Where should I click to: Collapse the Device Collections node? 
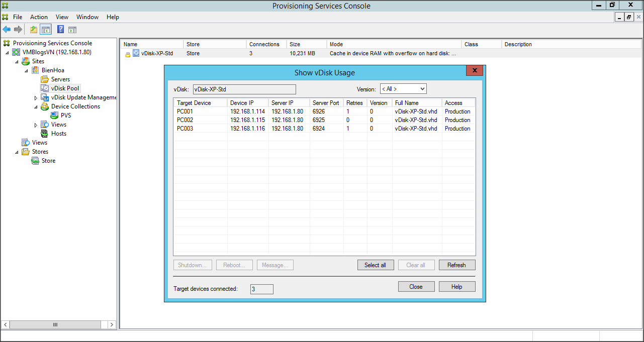[x=36, y=106]
